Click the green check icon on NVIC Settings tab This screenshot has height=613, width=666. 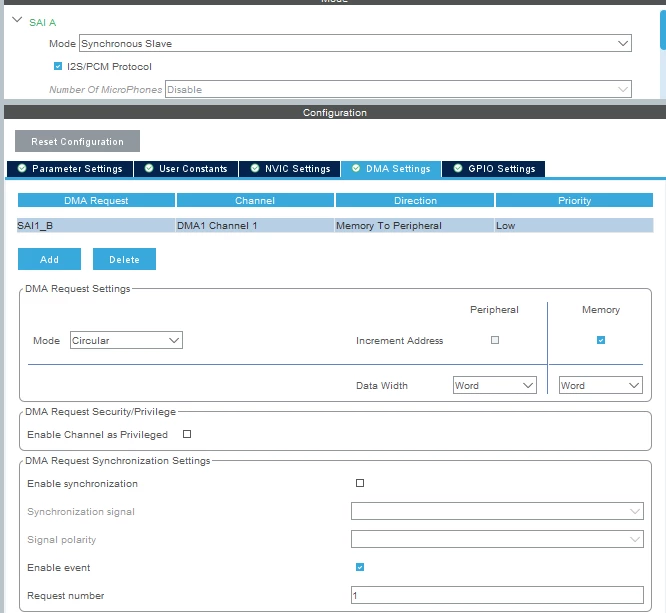click(255, 168)
